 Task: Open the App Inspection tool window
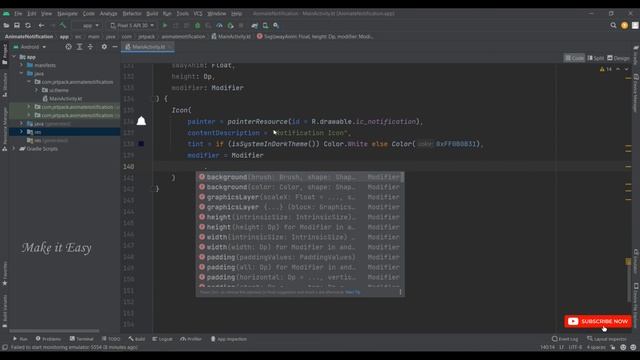[229, 339]
